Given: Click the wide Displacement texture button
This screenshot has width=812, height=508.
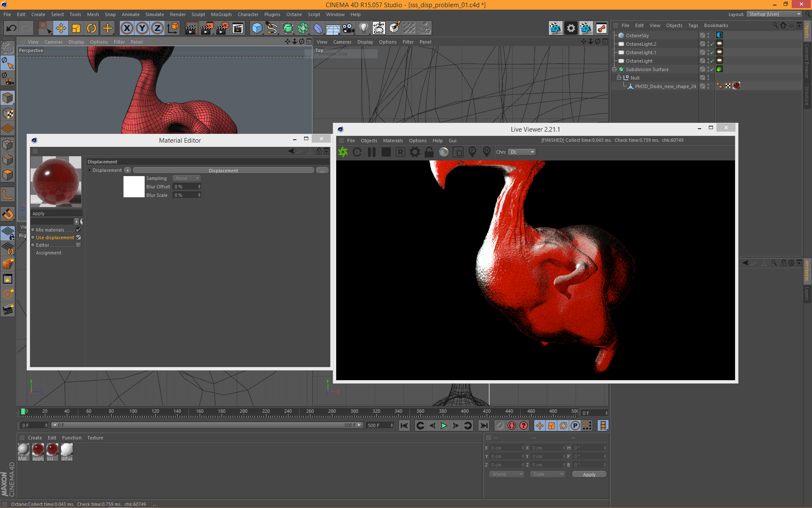Looking at the screenshot, I should tap(223, 171).
